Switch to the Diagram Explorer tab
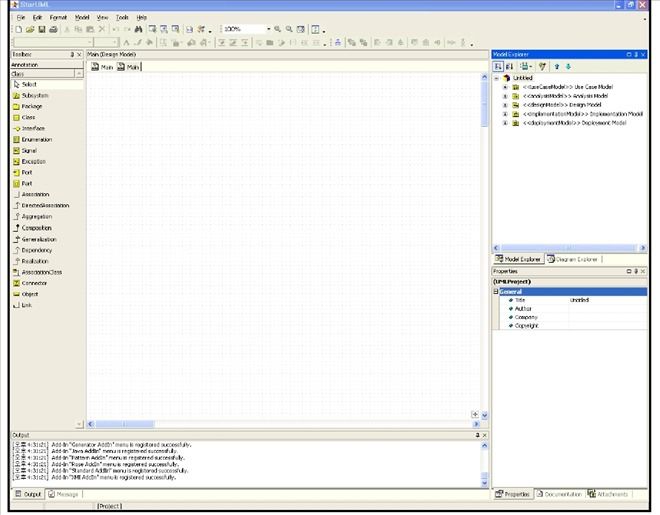Viewport: 660px width, 515px height. pos(573,259)
